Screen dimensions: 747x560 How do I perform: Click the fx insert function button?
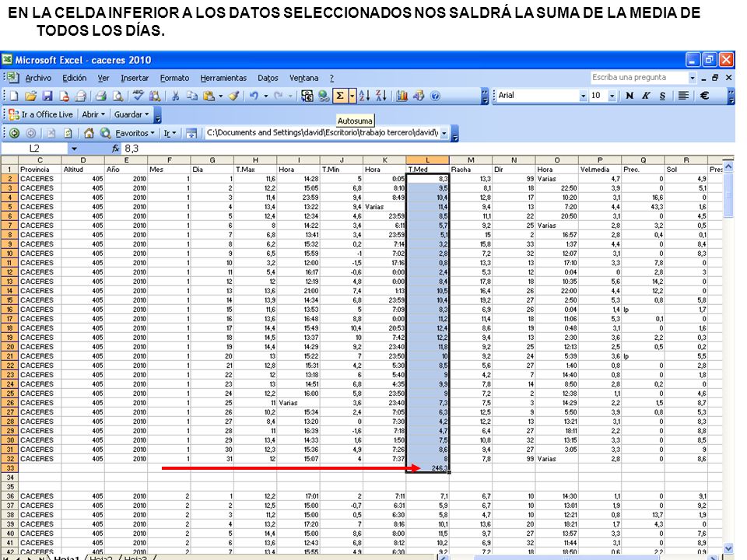115,149
